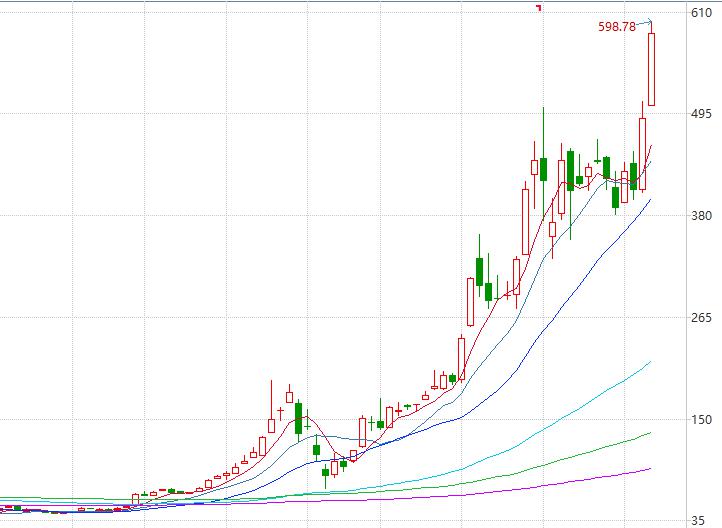Click the 265 price axis label
This screenshot has height=528, width=722.
701,317
